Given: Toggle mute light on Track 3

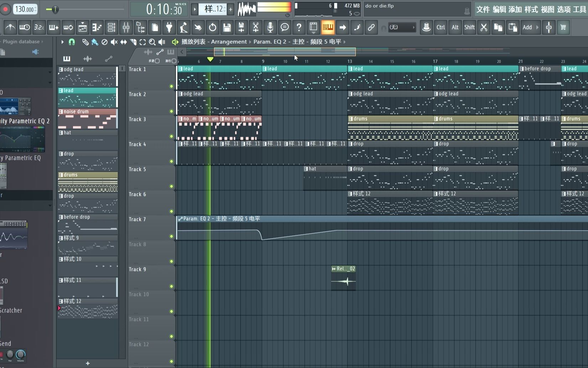Looking at the screenshot, I should pos(171,136).
